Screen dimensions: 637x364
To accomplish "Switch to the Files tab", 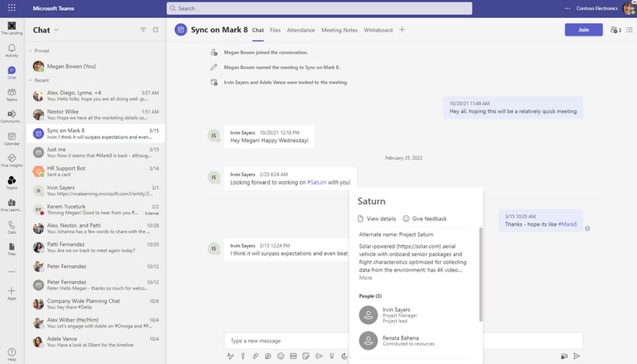I will pyautogui.click(x=275, y=30).
